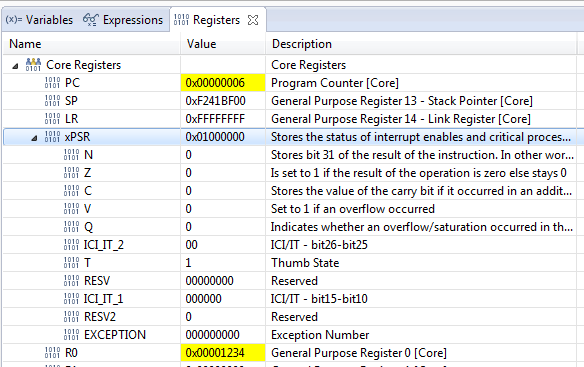The image size is (584, 367).
Task: Click the SP register icon
Action: [52, 101]
